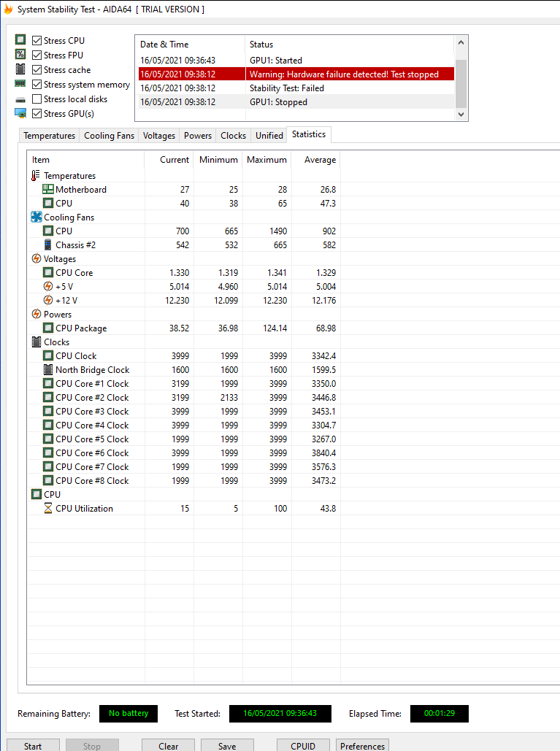Disable the Stress cache checkbox
Viewport: 560px width, 751px height.
click(x=37, y=69)
